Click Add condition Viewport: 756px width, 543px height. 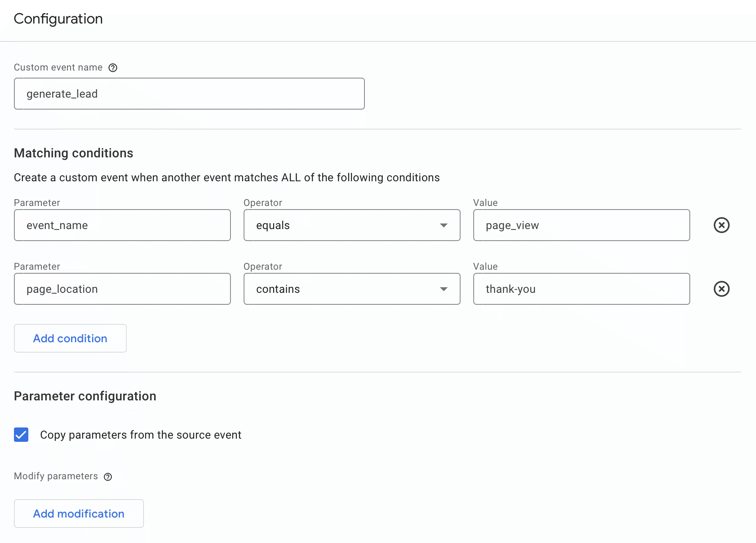tap(70, 338)
